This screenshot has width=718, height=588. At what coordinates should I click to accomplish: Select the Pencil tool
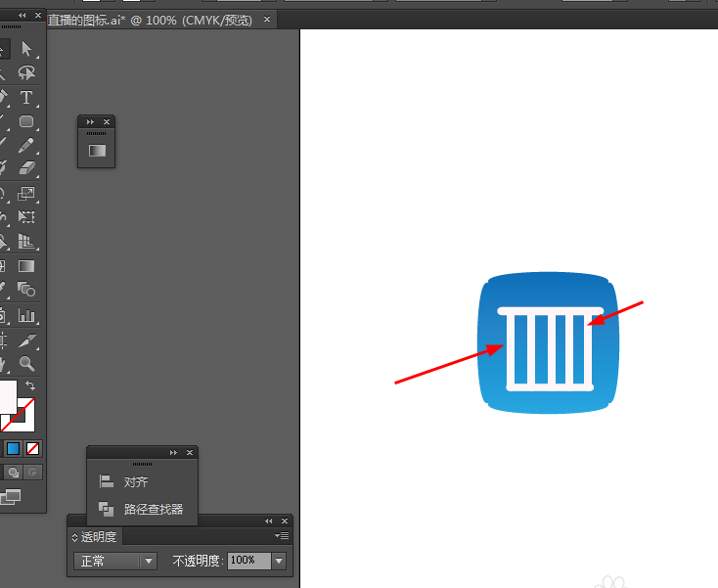coord(26,146)
